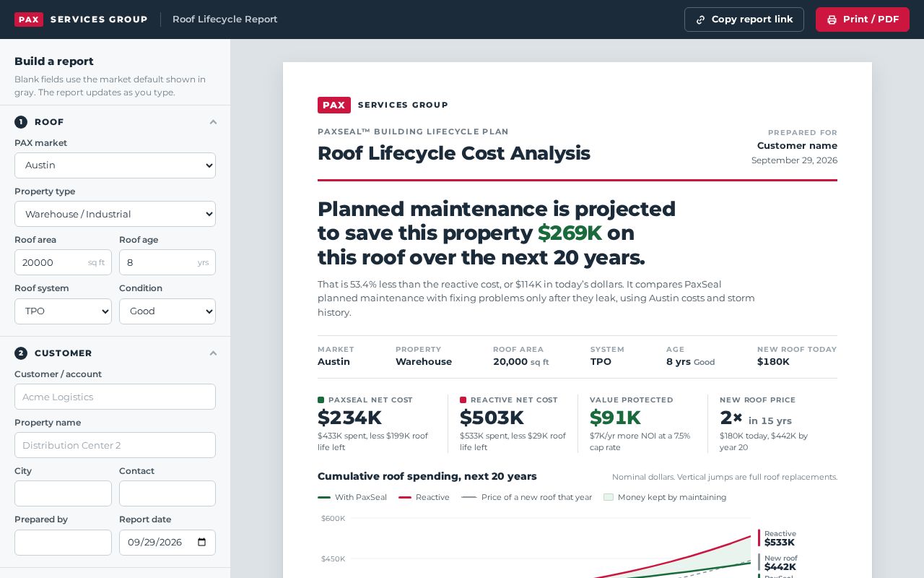Click the Prepared by input field
Screen dimensions: 924x578
63,543
